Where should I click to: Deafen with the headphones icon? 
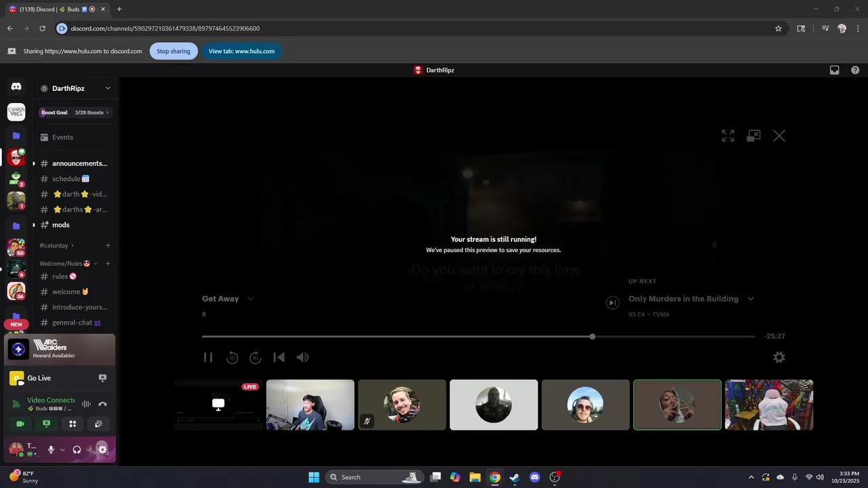pyautogui.click(x=77, y=449)
